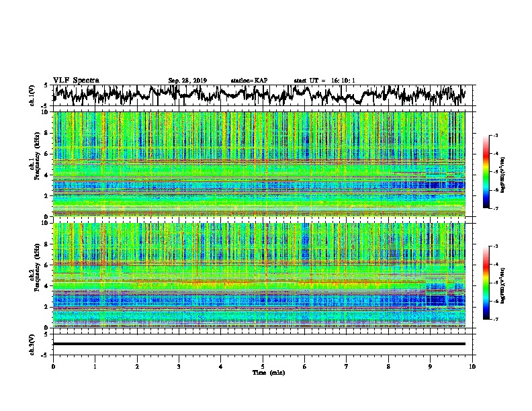Click the ch.1 colorbar "log(PSD)" label
532x411 pixels.
click(502, 175)
